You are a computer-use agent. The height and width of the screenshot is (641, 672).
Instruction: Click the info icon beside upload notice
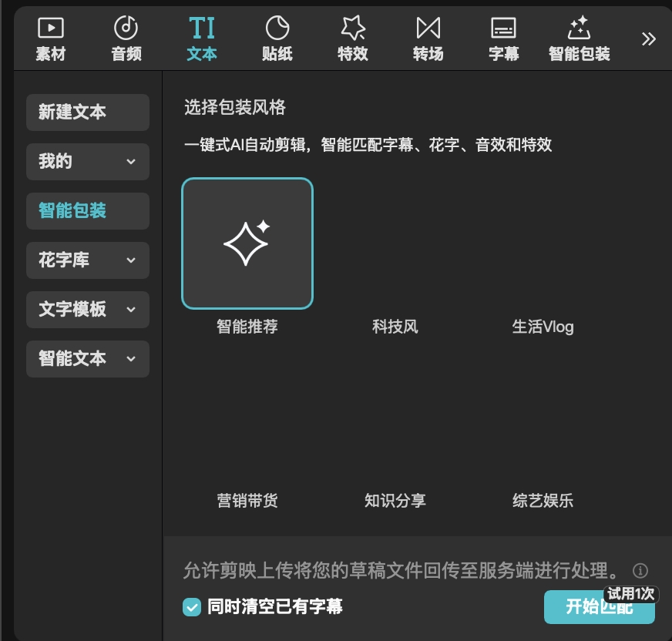[640, 570]
